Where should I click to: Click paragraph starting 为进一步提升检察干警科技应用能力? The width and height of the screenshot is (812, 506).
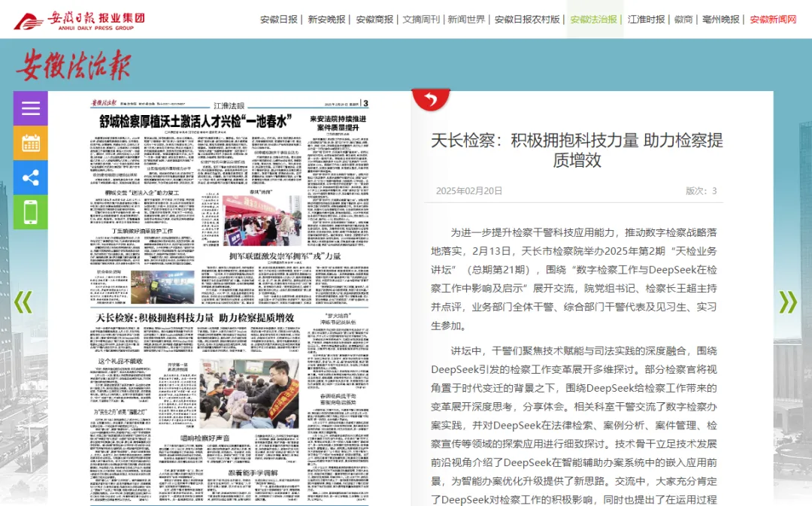(x=574, y=279)
